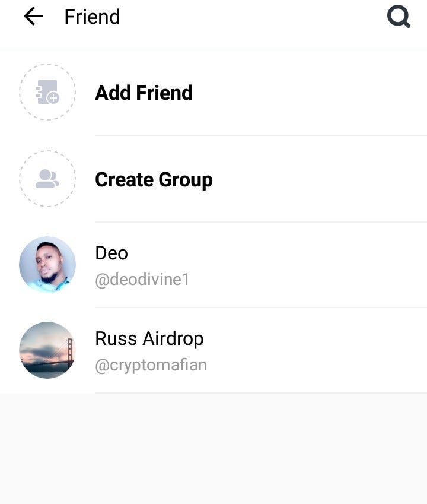The height and width of the screenshot is (504, 427).
Task: Tap the Add Friend contact-plus icon
Action: tap(47, 92)
